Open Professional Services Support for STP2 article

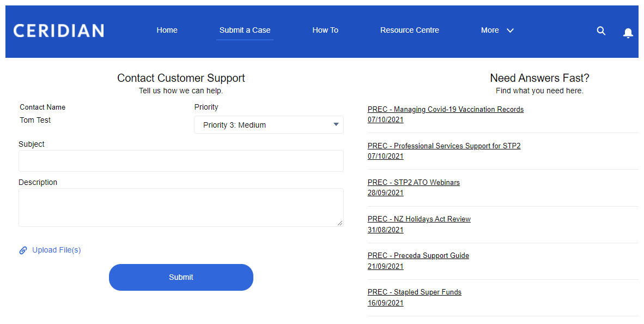pyautogui.click(x=443, y=146)
